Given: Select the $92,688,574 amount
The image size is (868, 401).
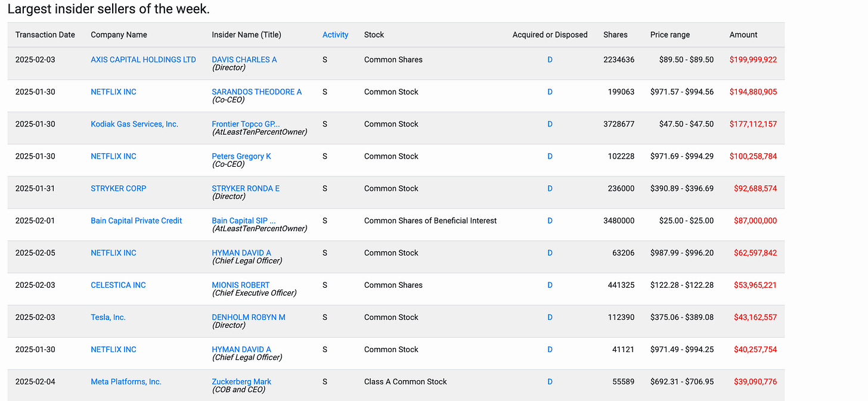Looking at the screenshot, I should [x=755, y=188].
